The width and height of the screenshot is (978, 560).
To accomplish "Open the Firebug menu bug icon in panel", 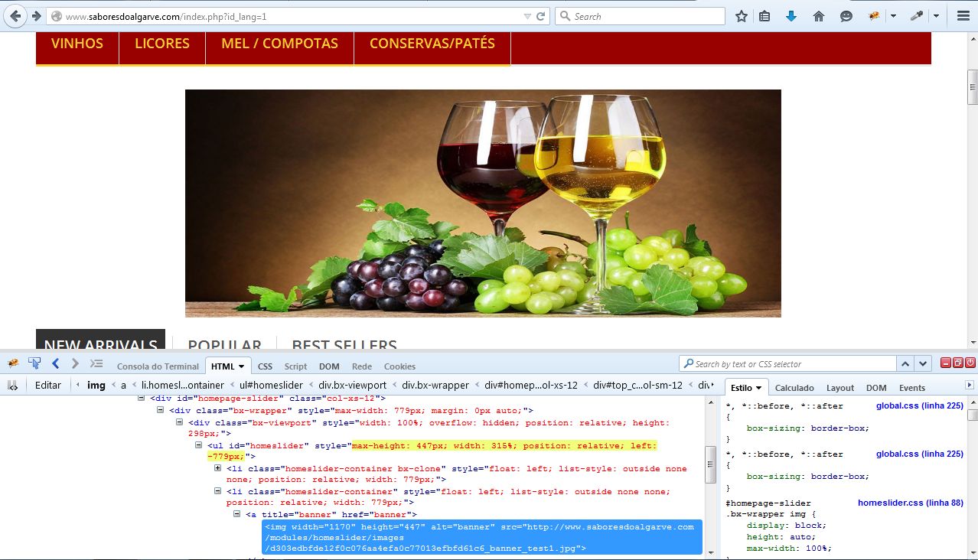I will point(13,363).
